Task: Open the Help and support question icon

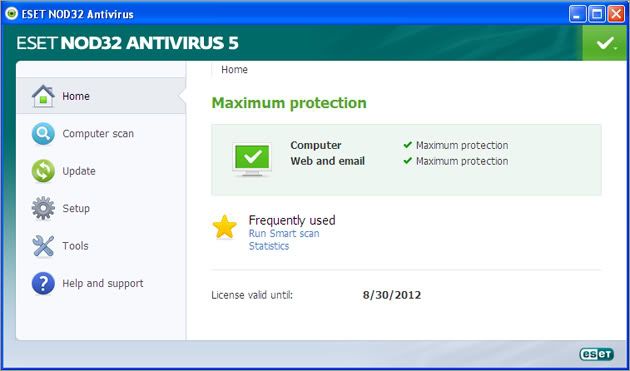Action: (43, 283)
